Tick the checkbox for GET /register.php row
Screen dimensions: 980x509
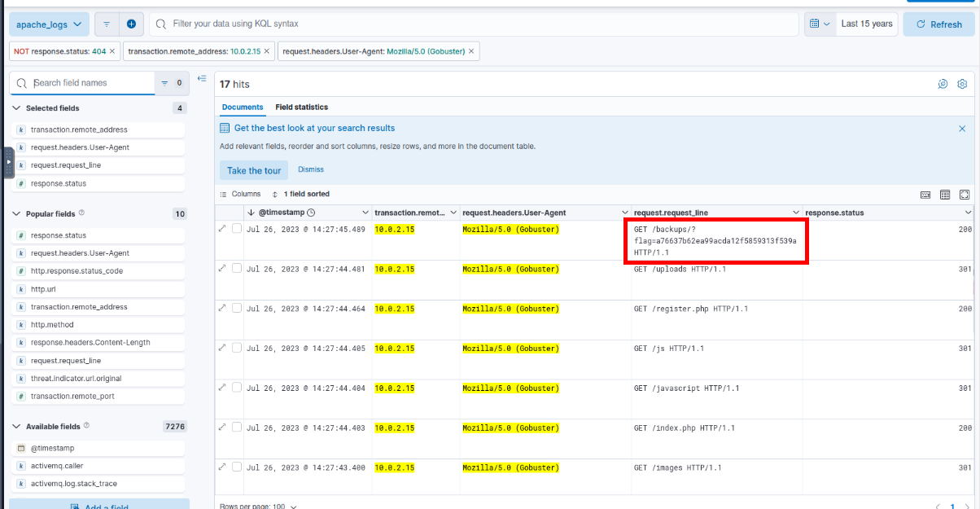(x=237, y=309)
